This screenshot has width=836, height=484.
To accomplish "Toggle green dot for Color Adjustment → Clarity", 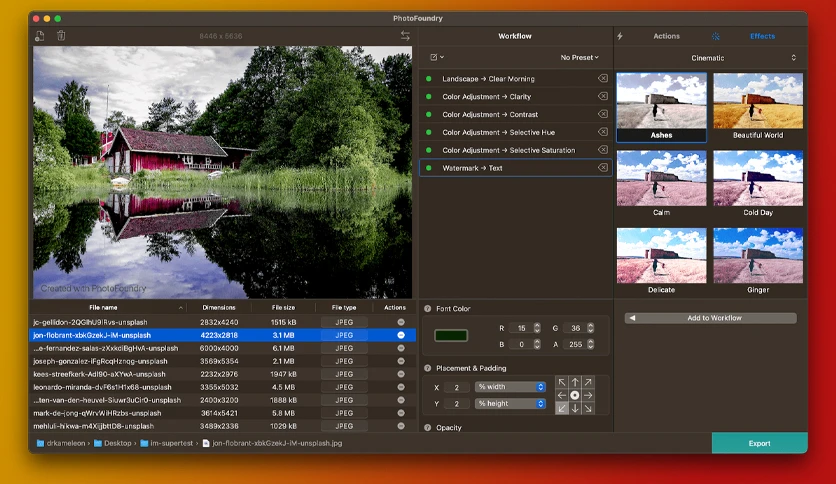I will point(429,96).
